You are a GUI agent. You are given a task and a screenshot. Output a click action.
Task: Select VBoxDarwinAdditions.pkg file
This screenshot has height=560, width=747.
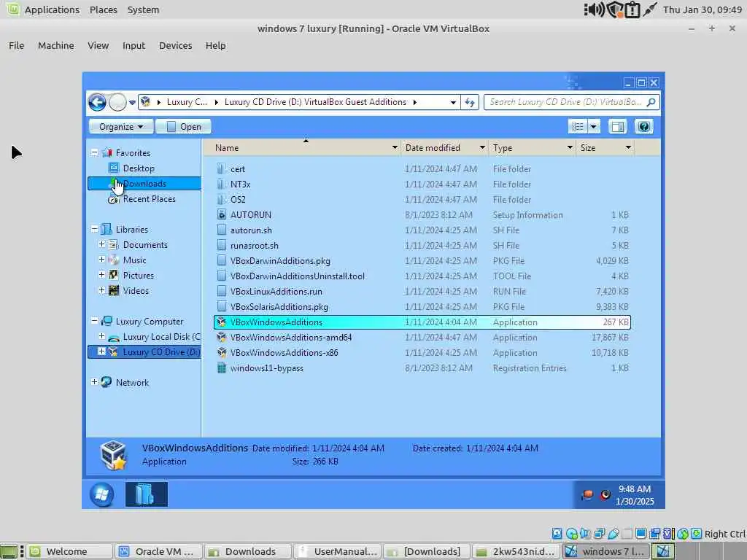pos(280,261)
